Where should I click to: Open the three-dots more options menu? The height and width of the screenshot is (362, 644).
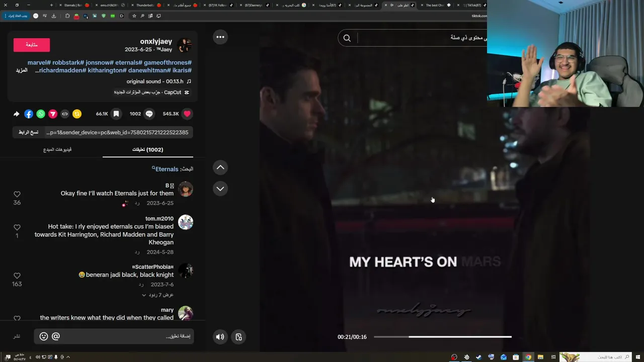pos(220,37)
